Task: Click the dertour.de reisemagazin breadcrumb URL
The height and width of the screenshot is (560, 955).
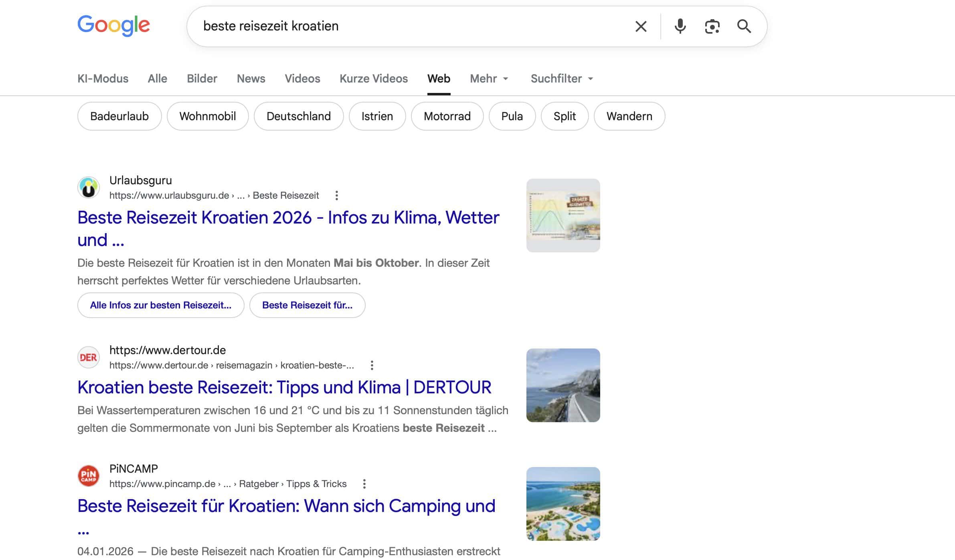Action: click(x=232, y=365)
